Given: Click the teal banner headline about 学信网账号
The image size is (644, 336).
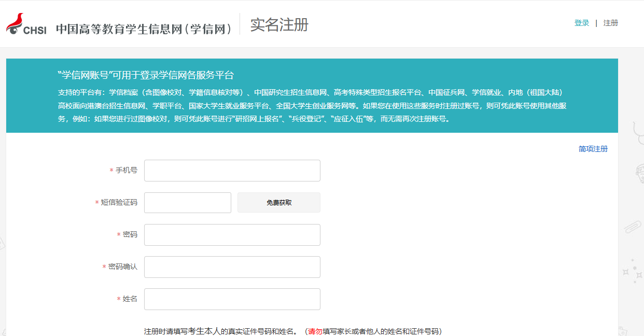Looking at the screenshot, I should pos(146,75).
